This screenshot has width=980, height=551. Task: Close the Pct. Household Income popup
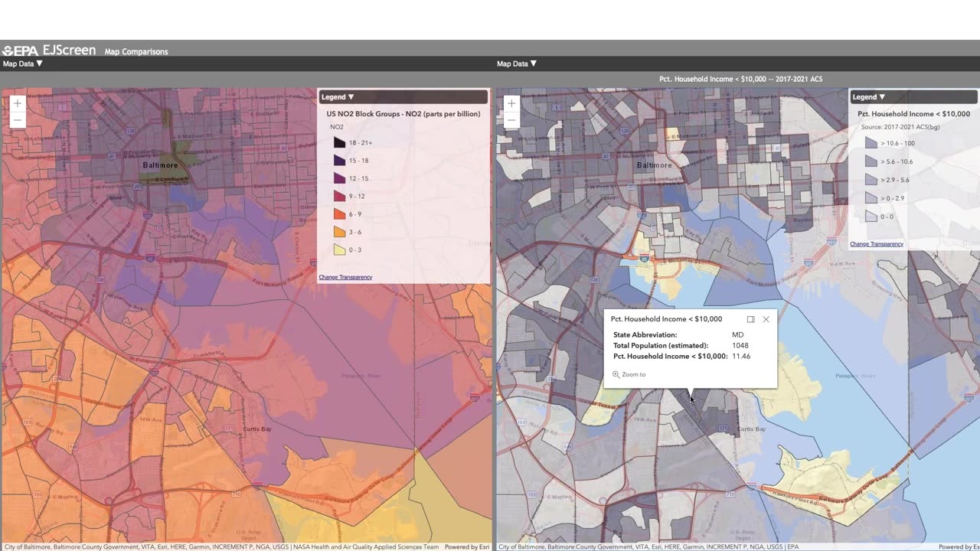tap(766, 319)
